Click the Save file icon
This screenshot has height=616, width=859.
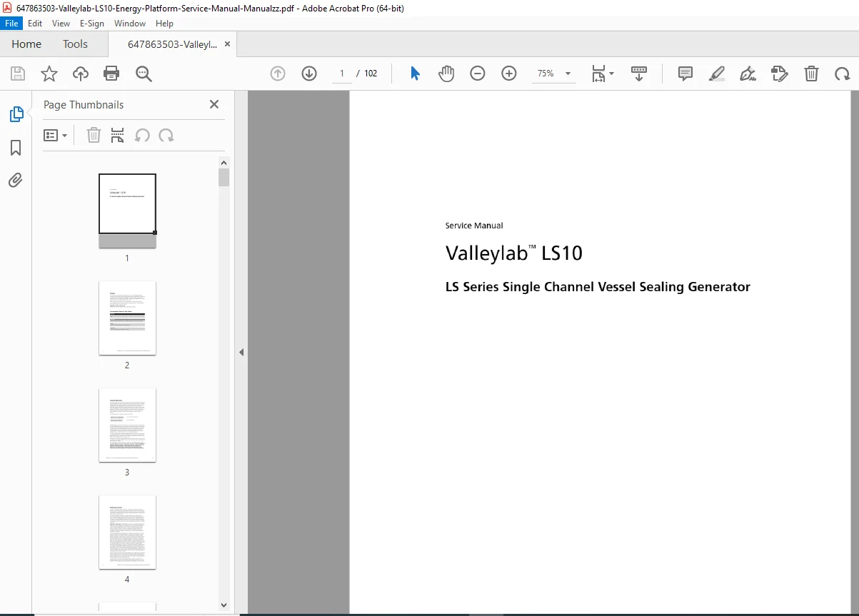point(18,74)
